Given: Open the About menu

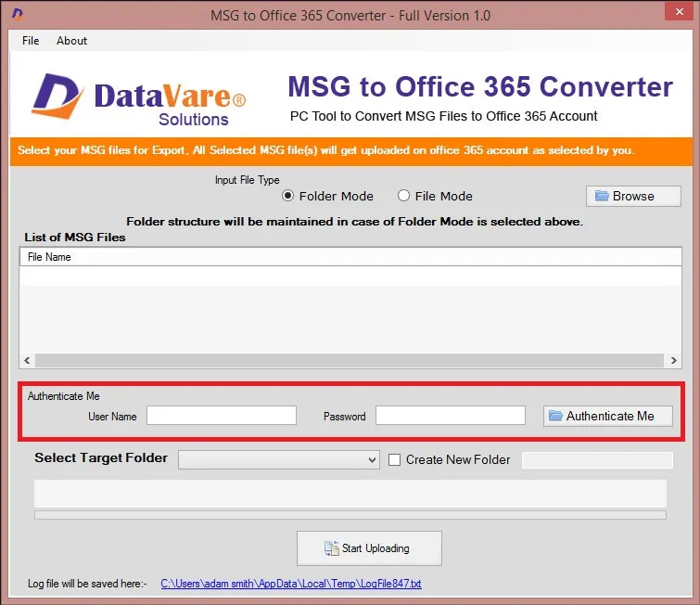Looking at the screenshot, I should (x=71, y=41).
